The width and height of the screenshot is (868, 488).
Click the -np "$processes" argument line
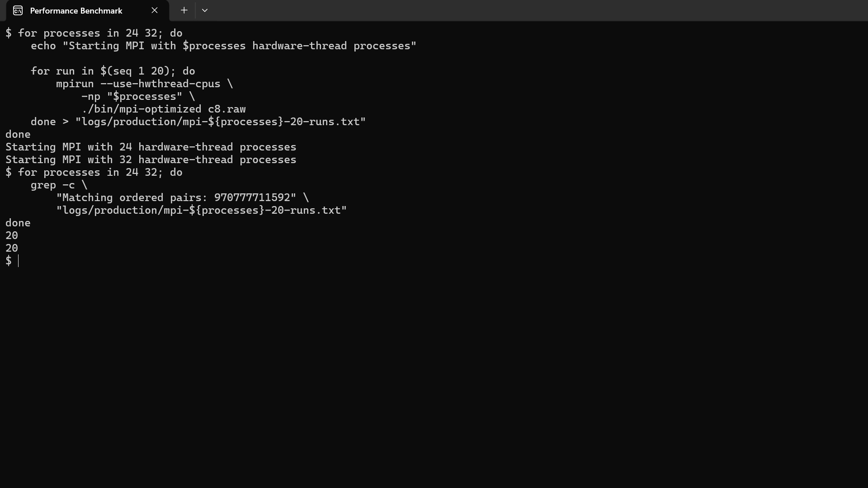pyautogui.click(x=138, y=97)
